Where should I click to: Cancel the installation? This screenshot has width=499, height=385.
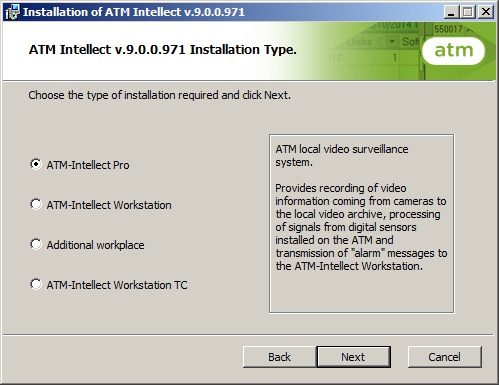(445, 357)
